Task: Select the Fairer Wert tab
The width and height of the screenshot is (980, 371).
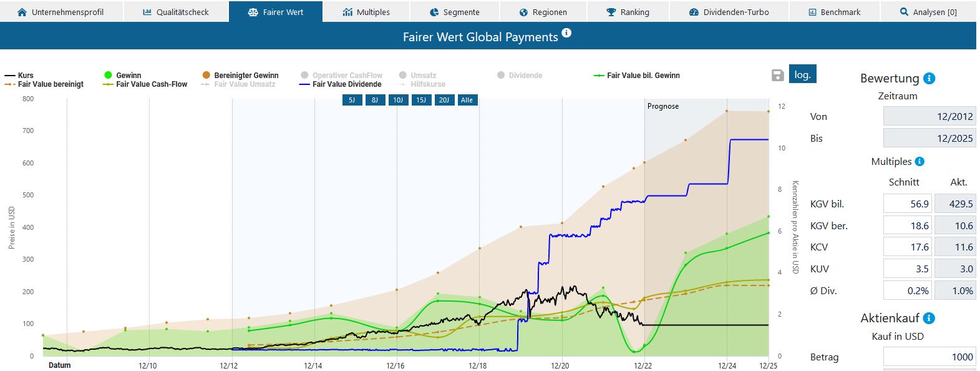Action: 276,12
